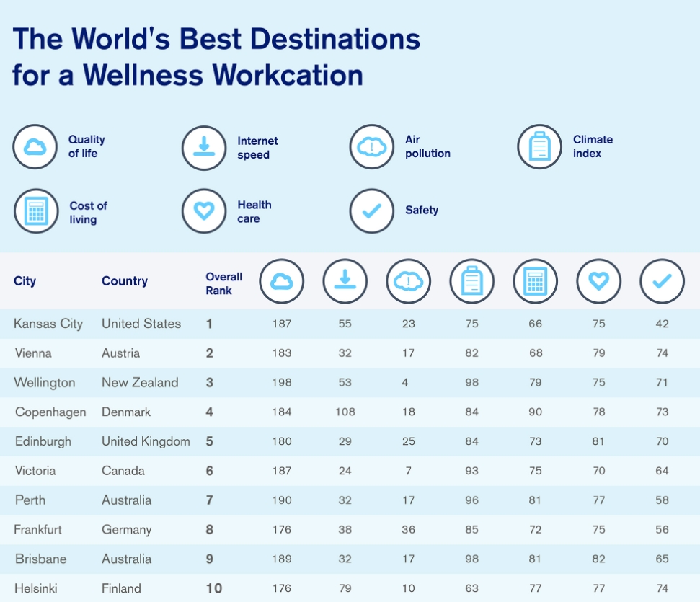700x602 pixels.
Task: Click the Helsinki rank number 10
Action: point(214,588)
